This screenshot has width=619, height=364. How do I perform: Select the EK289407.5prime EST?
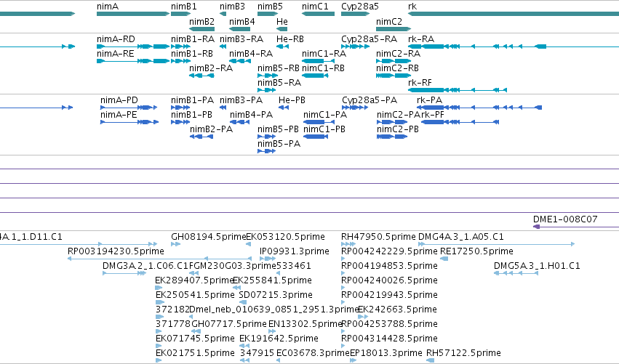click(x=158, y=288)
